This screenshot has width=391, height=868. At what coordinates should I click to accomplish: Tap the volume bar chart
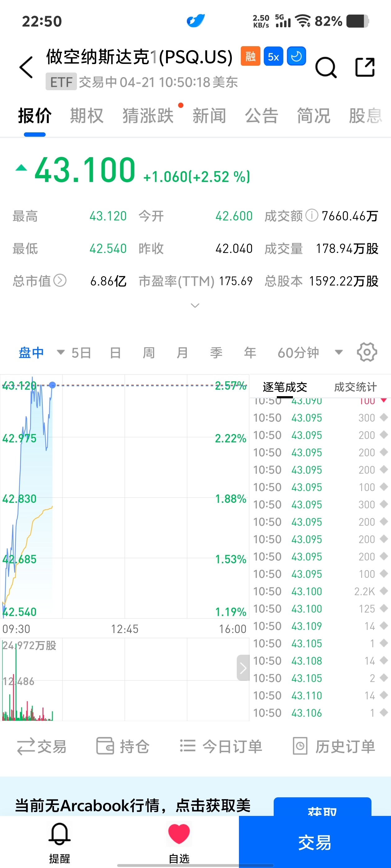125,679
